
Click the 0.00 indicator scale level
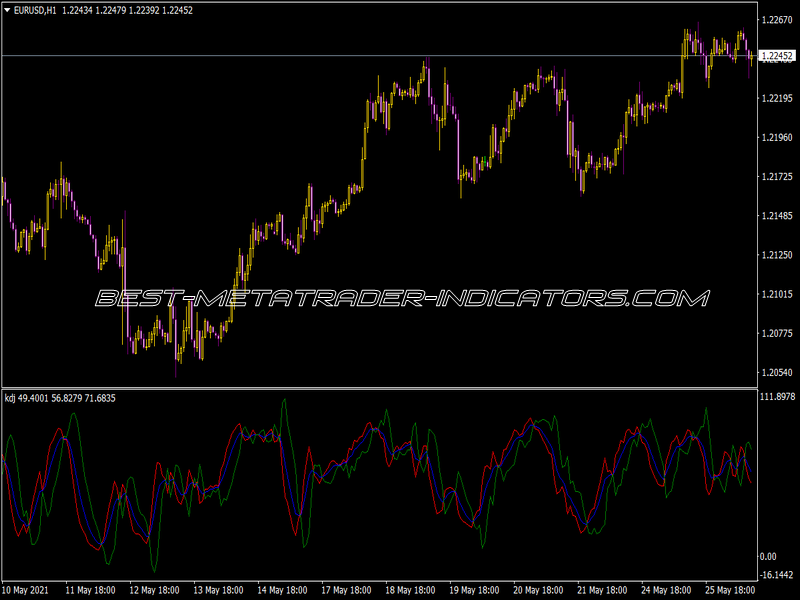pos(768,556)
